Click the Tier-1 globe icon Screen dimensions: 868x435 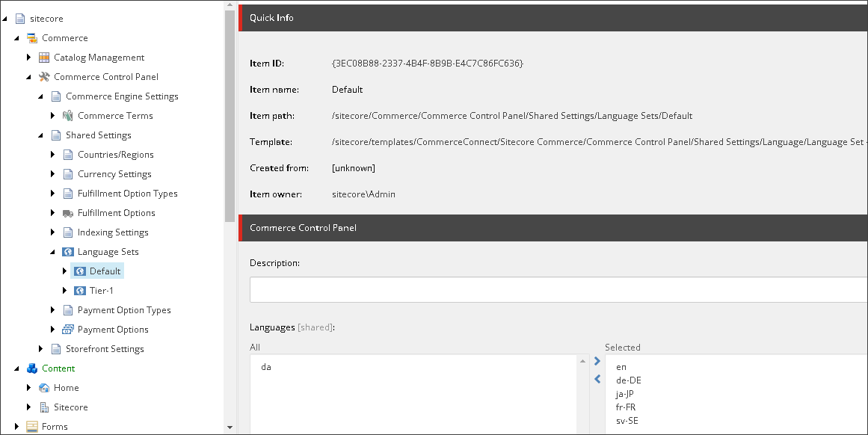tap(80, 291)
